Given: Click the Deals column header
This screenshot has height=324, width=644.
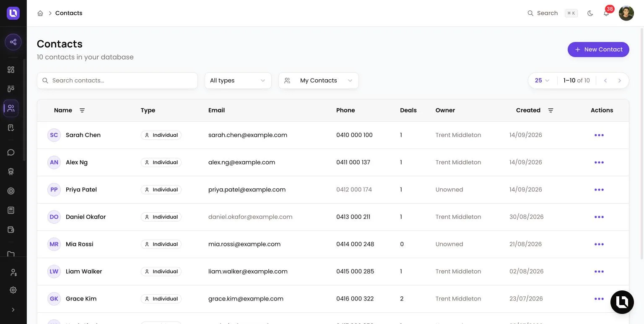Looking at the screenshot, I should [x=408, y=110].
